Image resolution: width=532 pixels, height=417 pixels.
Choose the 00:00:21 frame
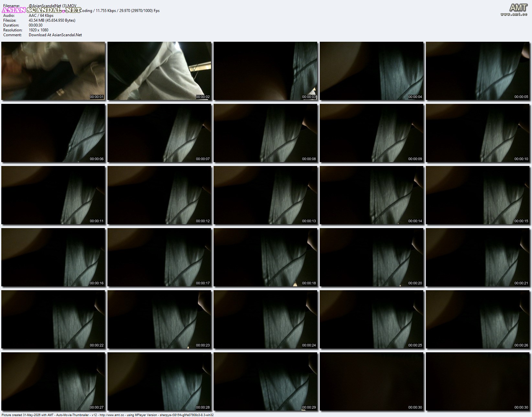478,257
